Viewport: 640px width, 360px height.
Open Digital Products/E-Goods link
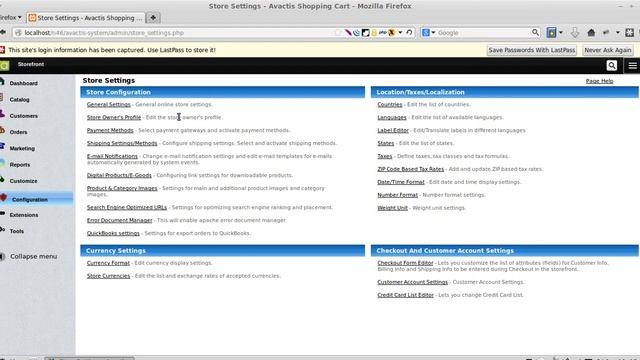(x=119, y=175)
